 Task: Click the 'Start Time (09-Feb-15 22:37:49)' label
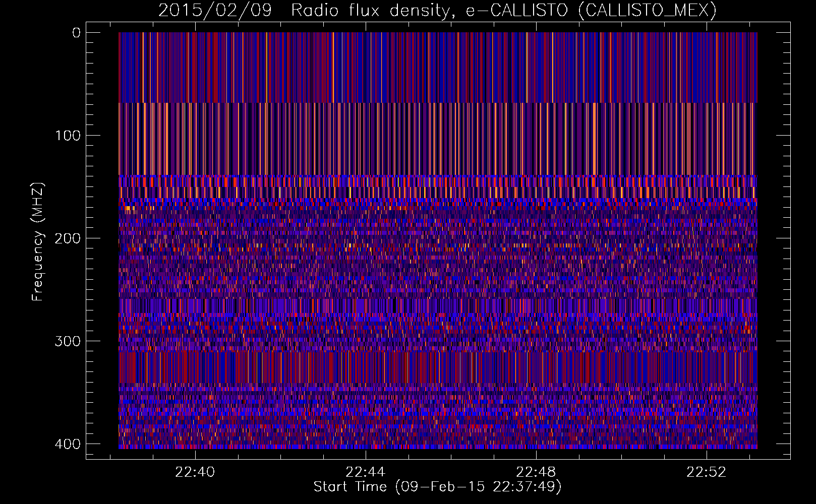437,487
